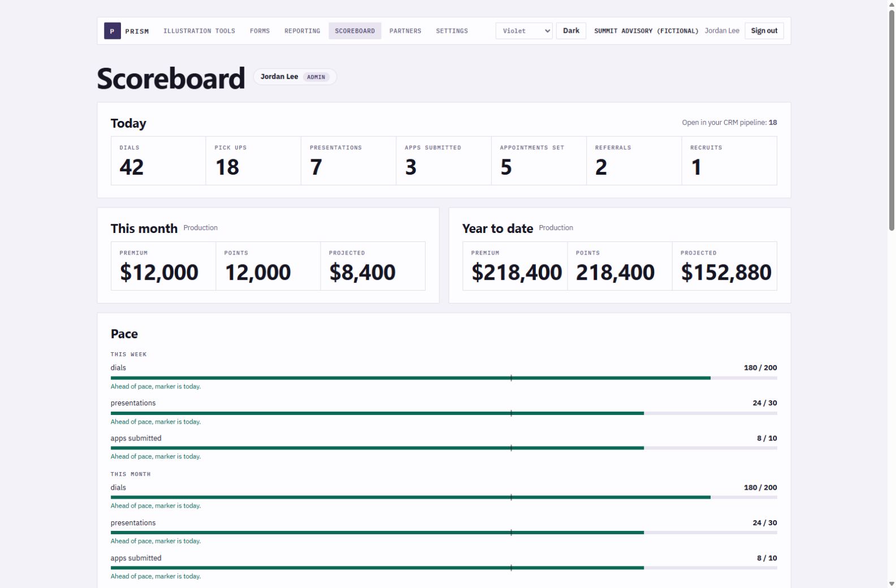Click the Dials count 42 tile
The width and height of the screenshot is (896, 588).
[158, 161]
